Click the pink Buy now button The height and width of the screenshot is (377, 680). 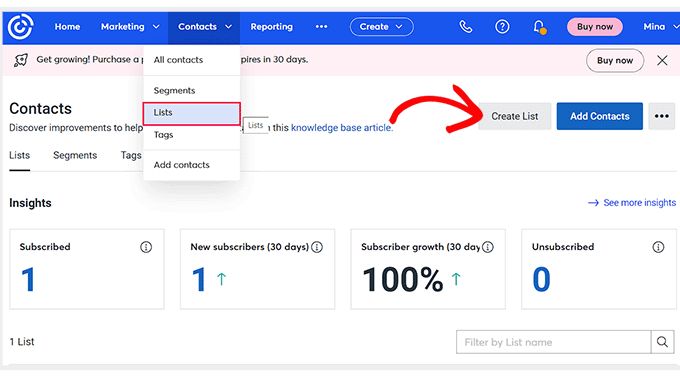(x=595, y=27)
